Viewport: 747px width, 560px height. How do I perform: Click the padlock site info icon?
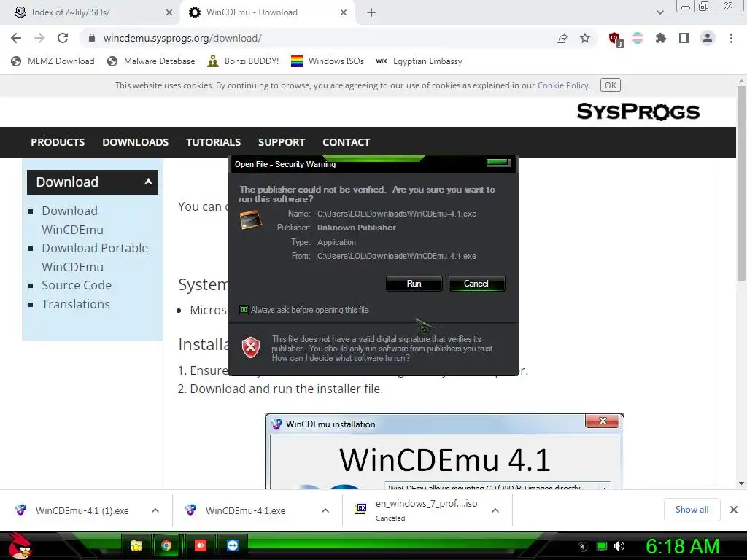(x=92, y=38)
